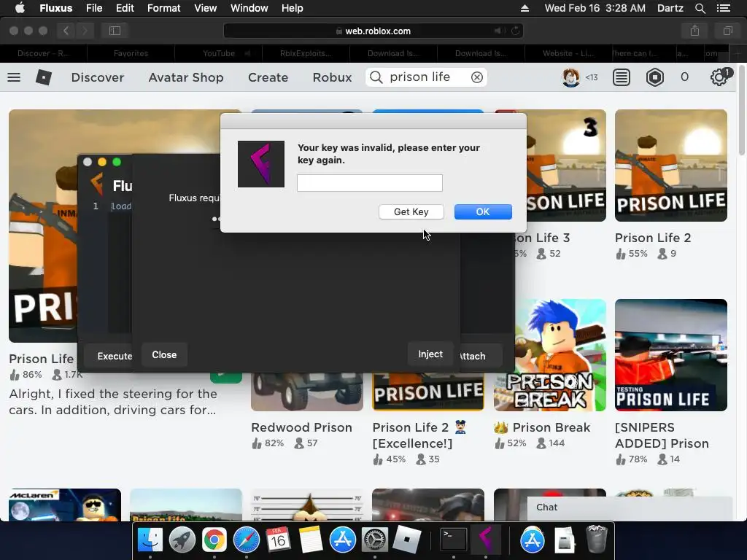Image resolution: width=747 pixels, height=560 pixels.
Task: Open Launchpad from the Dock
Action: [x=182, y=540]
